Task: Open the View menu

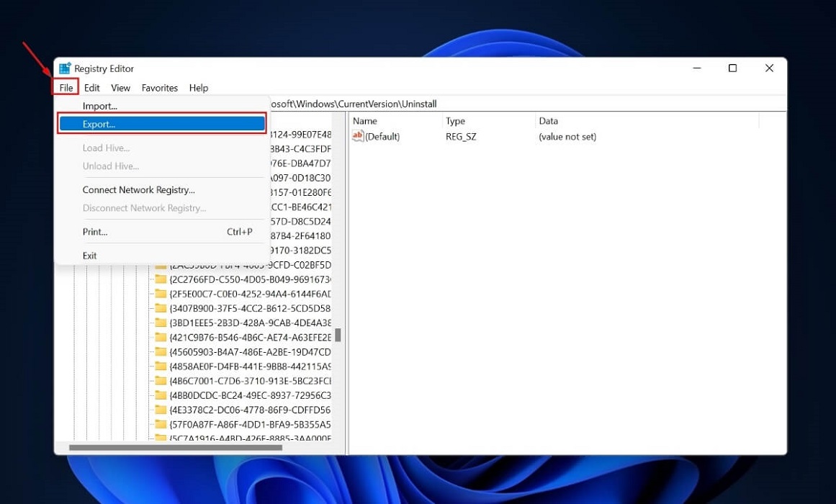Action: point(120,87)
